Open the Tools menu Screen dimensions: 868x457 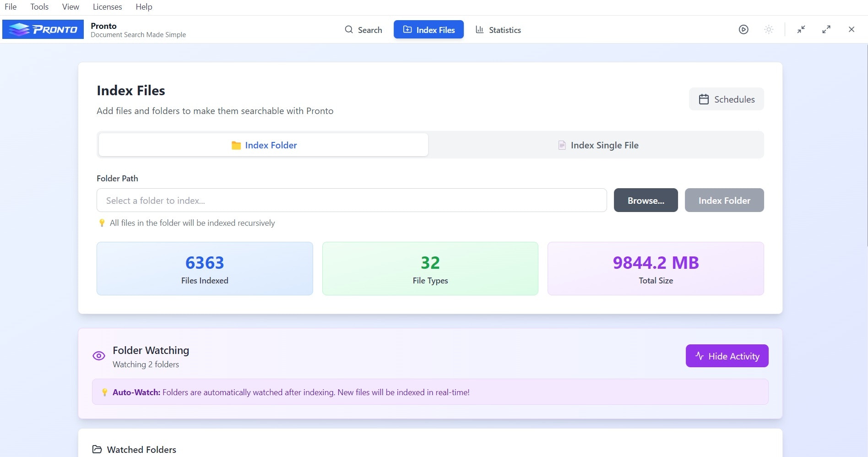tap(39, 6)
